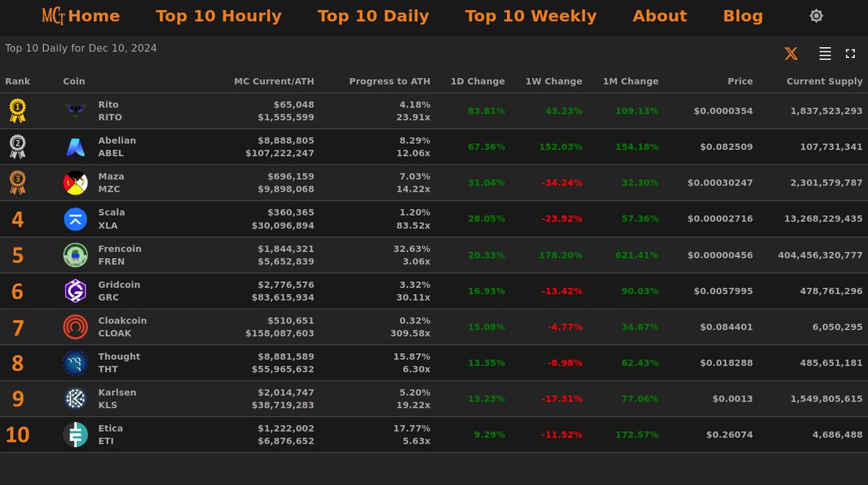Click the rank number 10
Image resolution: width=868 pixels, height=485 pixels.
(x=17, y=435)
